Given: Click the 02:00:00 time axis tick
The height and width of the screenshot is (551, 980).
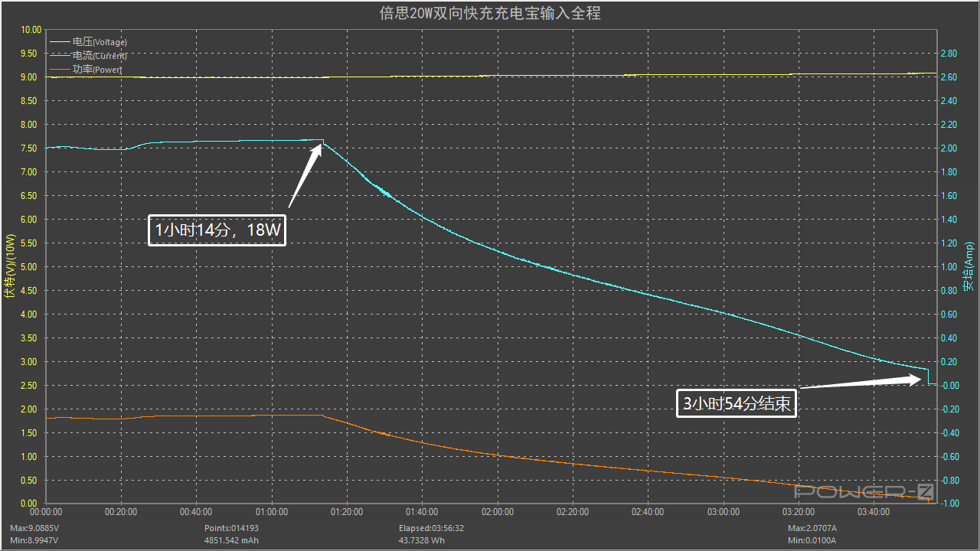Looking at the screenshot, I should coord(498,512).
